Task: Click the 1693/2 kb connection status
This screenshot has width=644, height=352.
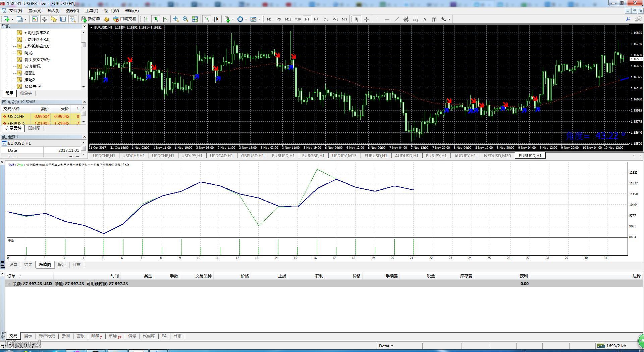Action: click(612, 346)
